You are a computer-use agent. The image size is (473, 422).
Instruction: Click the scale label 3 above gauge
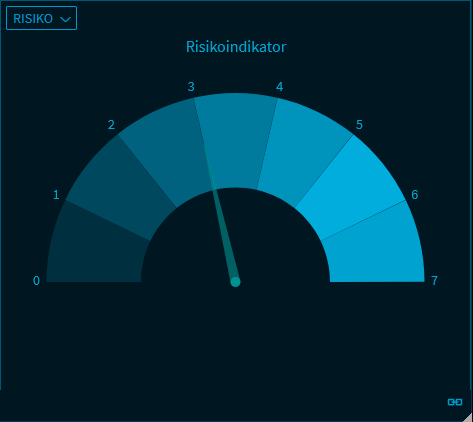[x=191, y=87]
